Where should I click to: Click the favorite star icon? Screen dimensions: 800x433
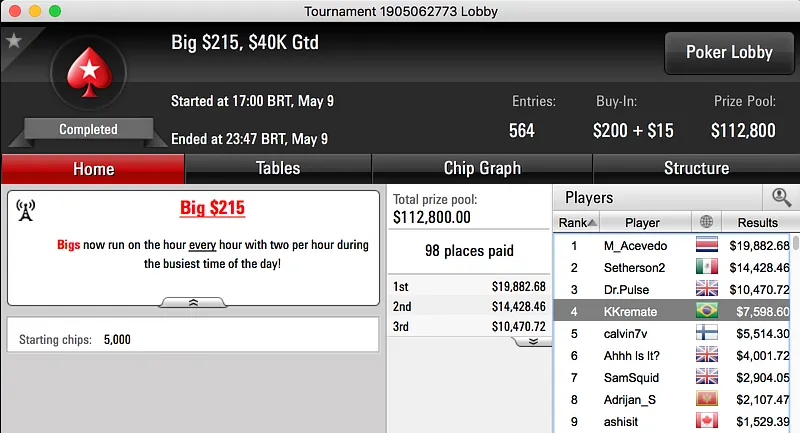[x=14, y=41]
